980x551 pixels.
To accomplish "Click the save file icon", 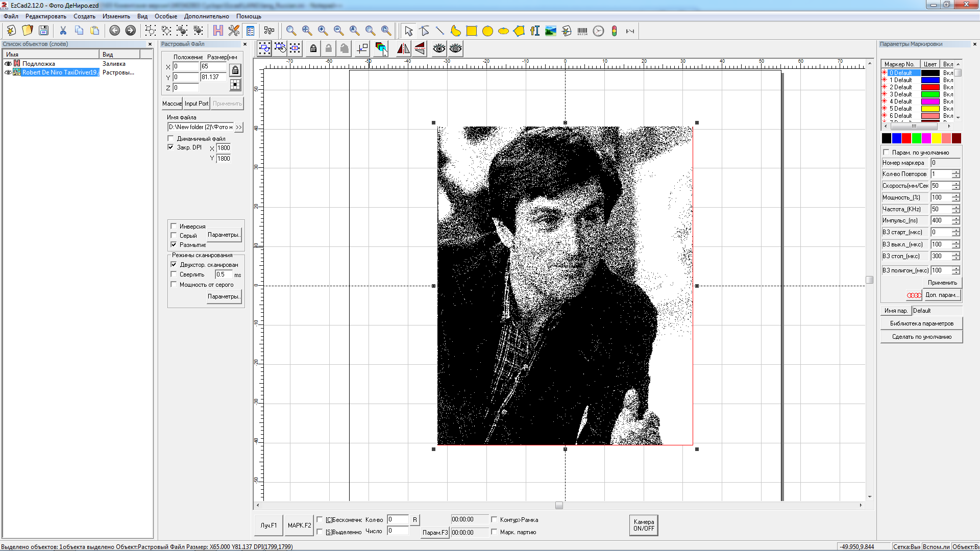I will click(44, 31).
